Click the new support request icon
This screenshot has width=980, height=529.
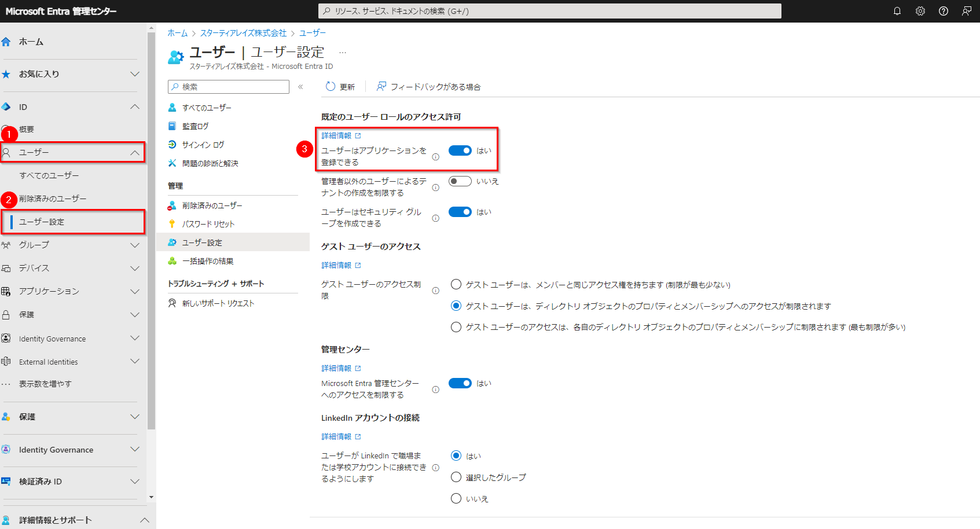pyautogui.click(x=172, y=303)
